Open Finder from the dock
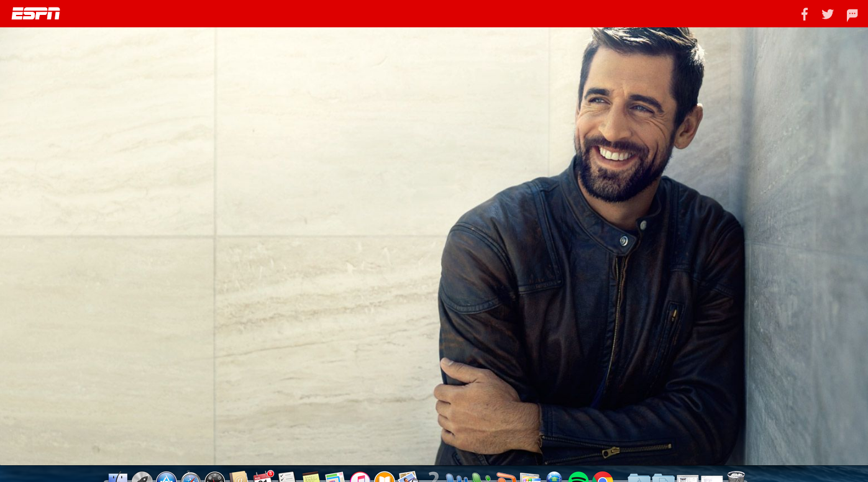 117,478
